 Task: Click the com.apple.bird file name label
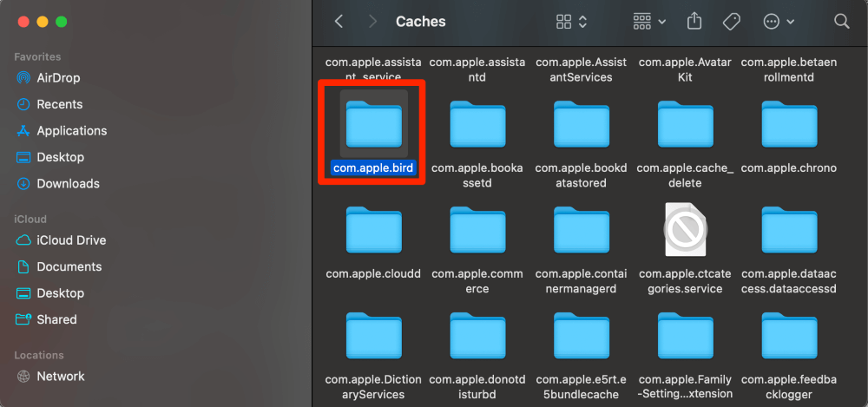tap(373, 167)
